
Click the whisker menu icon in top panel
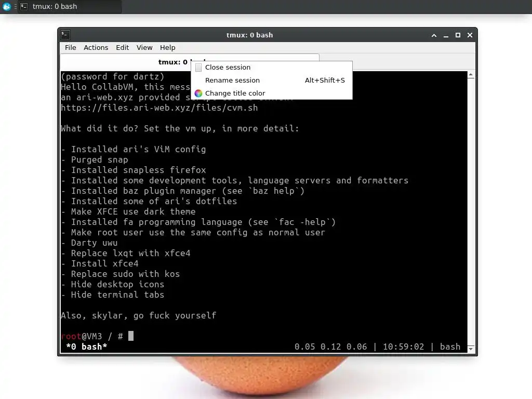click(x=6, y=6)
